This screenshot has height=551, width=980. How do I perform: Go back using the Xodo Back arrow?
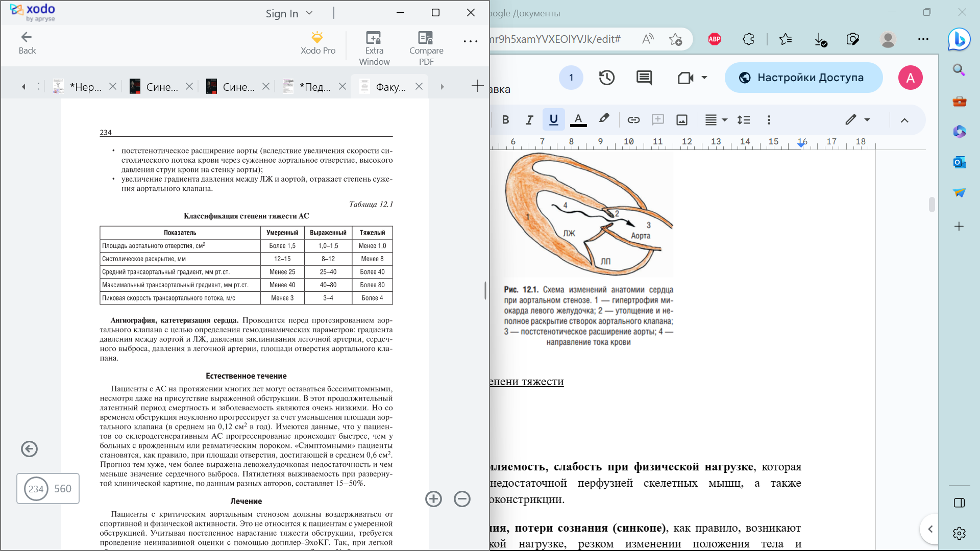click(x=27, y=43)
